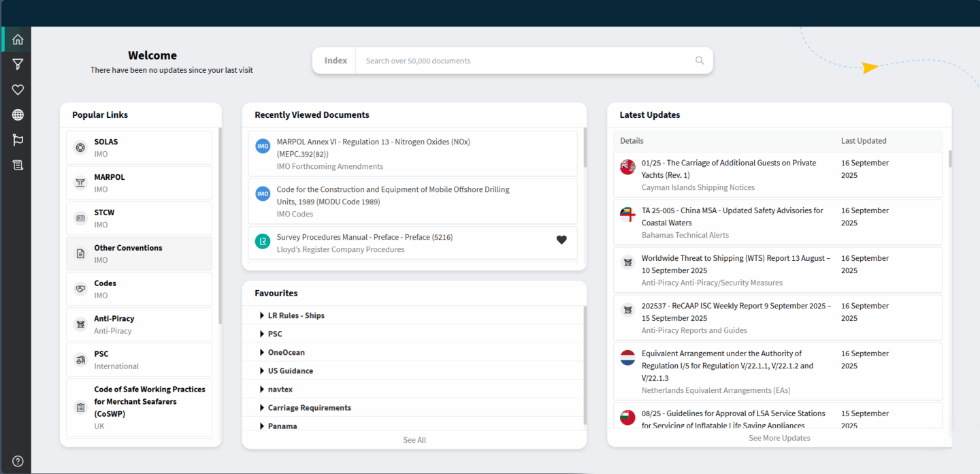Click the search magnifier icon
980x474 pixels.
point(699,61)
